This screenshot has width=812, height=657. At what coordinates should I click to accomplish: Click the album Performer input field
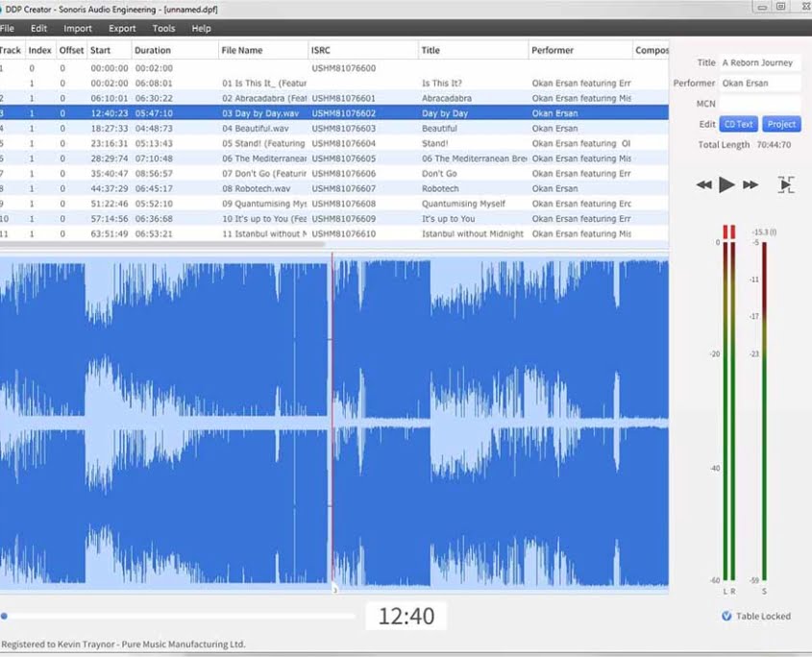(759, 83)
